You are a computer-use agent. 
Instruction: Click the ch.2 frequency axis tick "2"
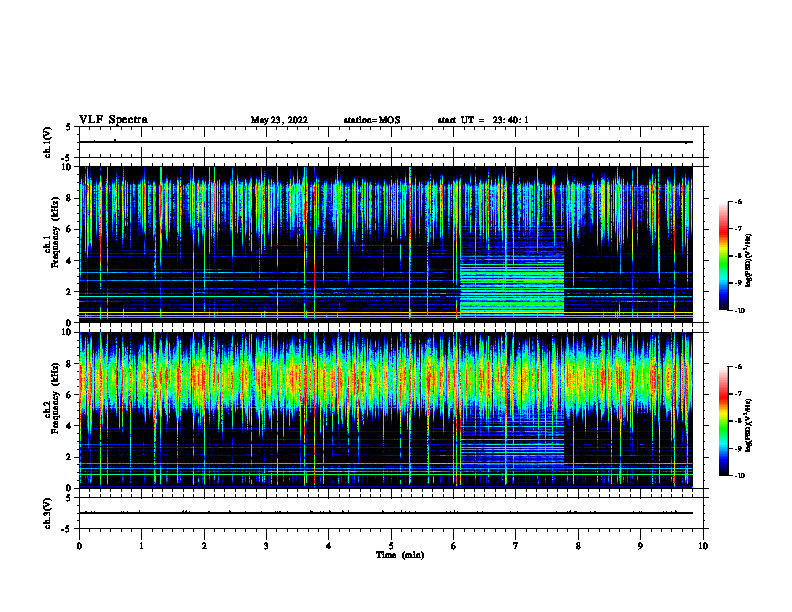point(69,457)
